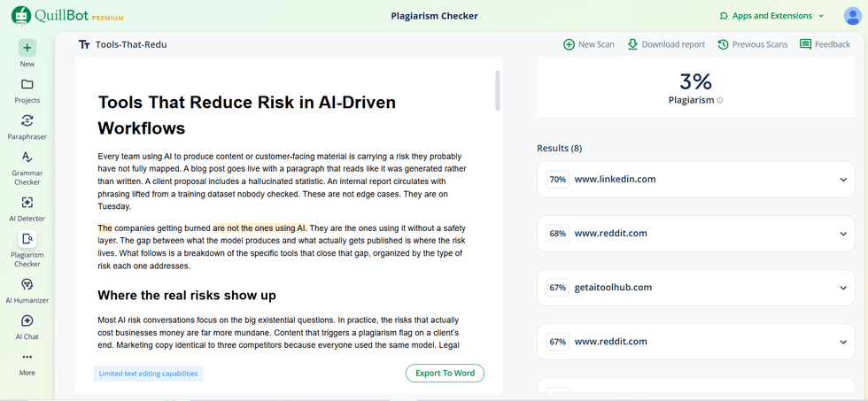
Task: Open the AI Humanizer icon
Action: pyautogui.click(x=27, y=284)
